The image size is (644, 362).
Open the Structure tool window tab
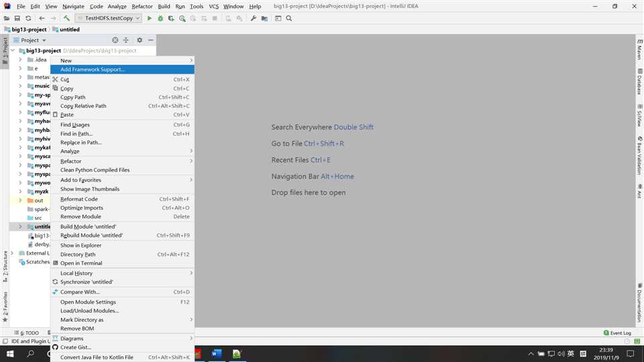(x=5, y=266)
